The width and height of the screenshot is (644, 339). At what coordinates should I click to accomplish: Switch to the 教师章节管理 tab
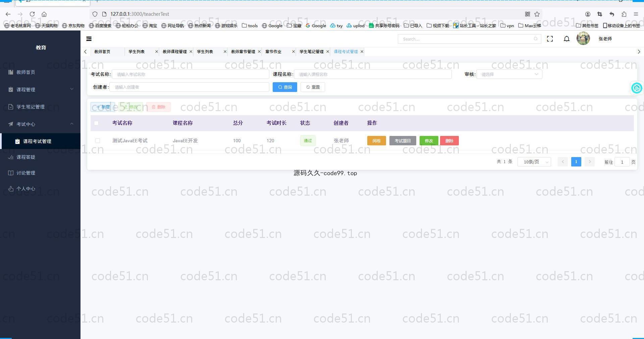click(243, 52)
